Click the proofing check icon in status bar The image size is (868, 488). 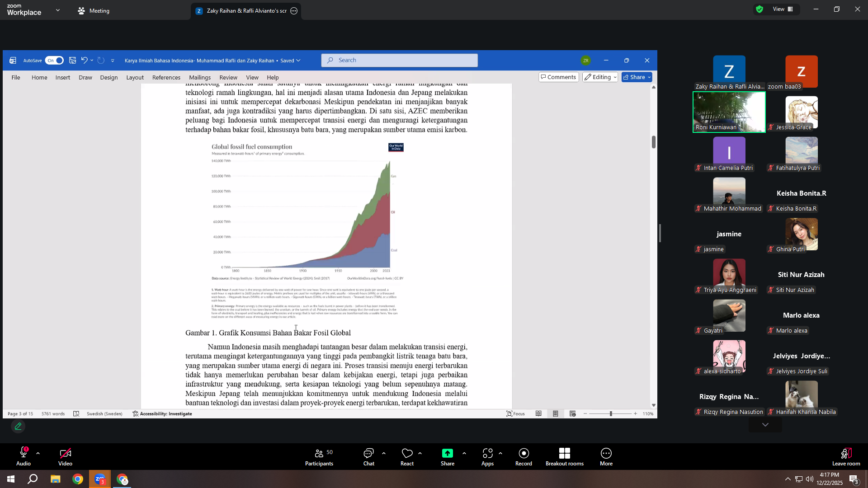click(x=76, y=414)
